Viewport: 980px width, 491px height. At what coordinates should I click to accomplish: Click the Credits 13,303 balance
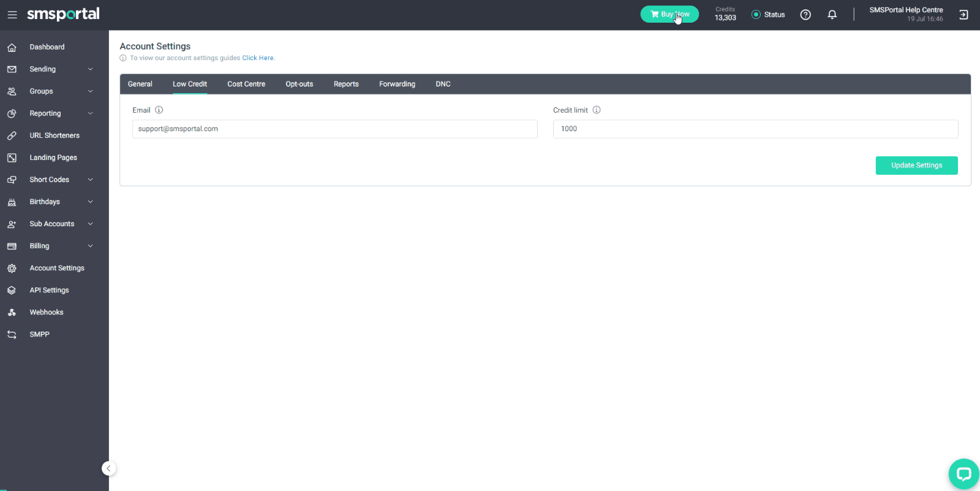click(x=725, y=14)
